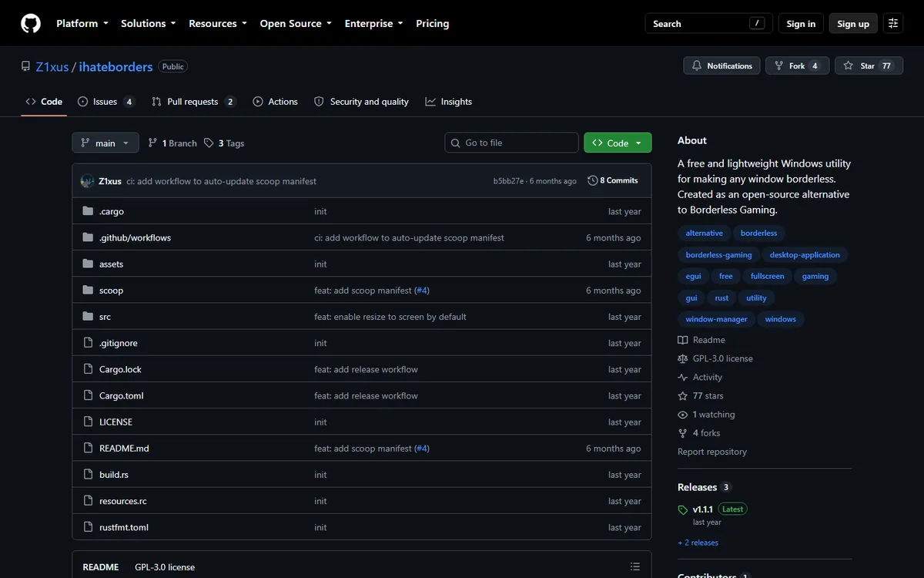
Task: Expand the Platform menu
Action: (82, 24)
